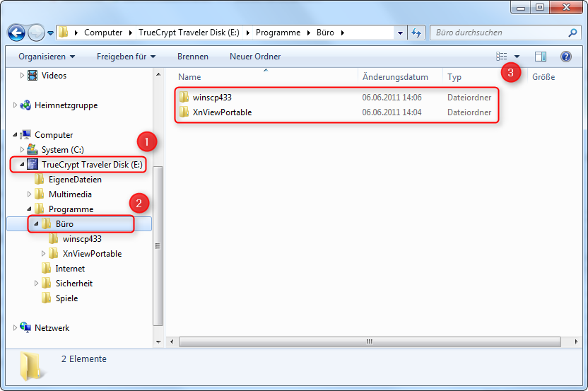Click Programme in the address breadcrumb
Screen dimensions: 588x391
(278, 33)
